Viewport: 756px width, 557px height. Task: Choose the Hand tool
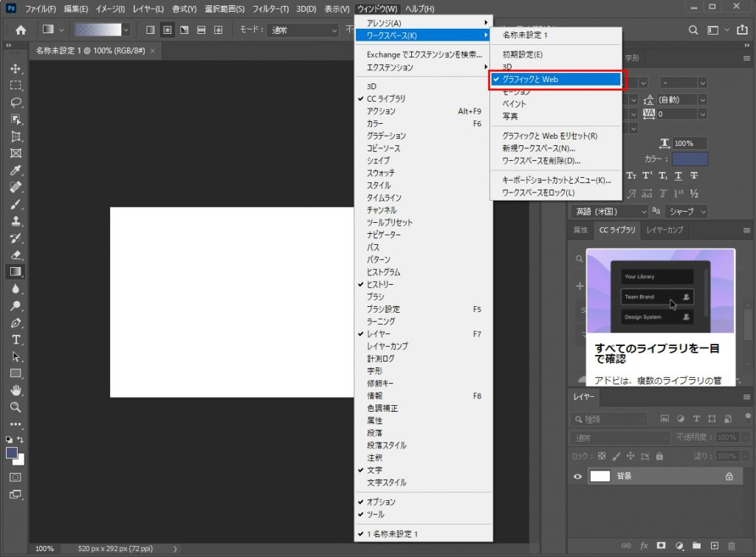pos(16,390)
